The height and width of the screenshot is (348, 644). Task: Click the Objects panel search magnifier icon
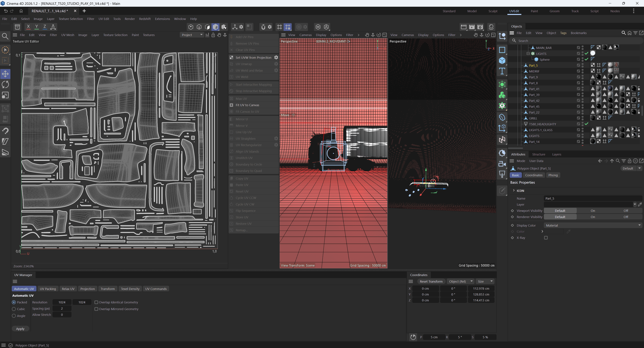click(x=624, y=33)
